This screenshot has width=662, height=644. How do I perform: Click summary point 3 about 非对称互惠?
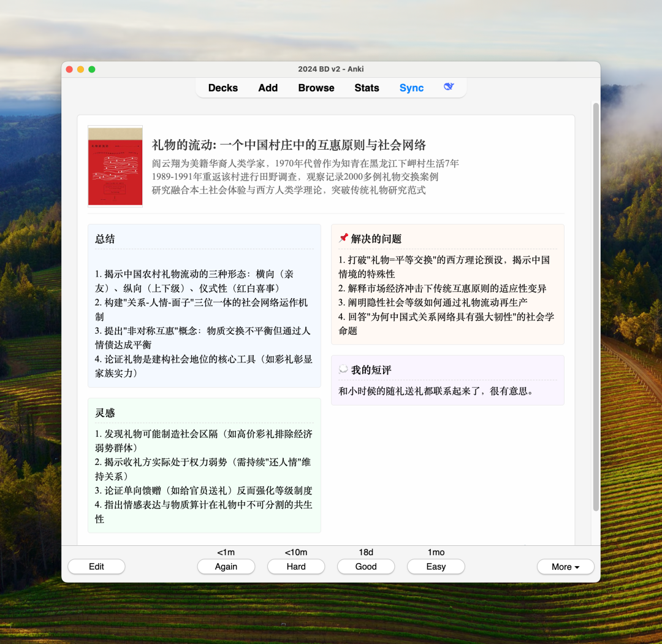tap(203, 337)
